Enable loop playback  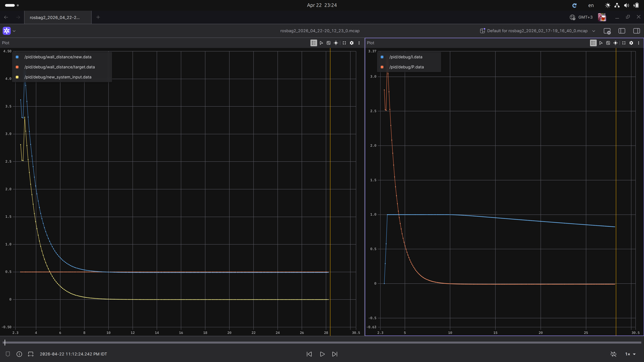613,354
